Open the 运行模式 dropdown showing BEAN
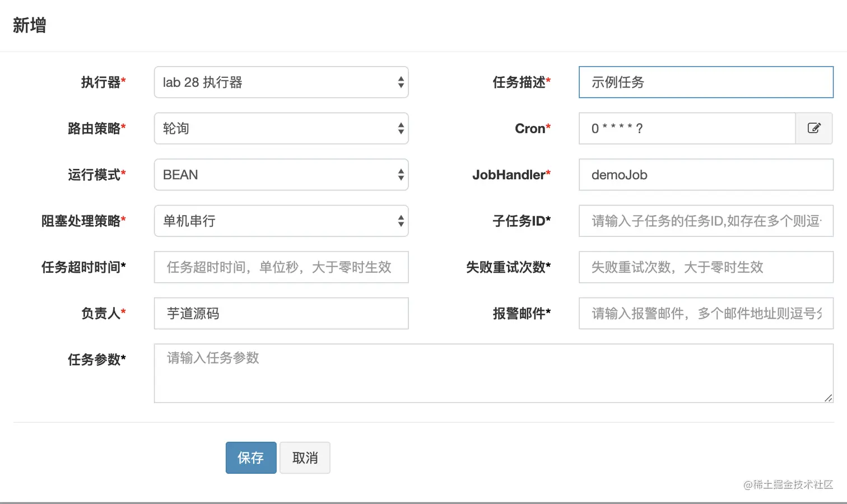847x504 pixels. [x=281, y=175]
